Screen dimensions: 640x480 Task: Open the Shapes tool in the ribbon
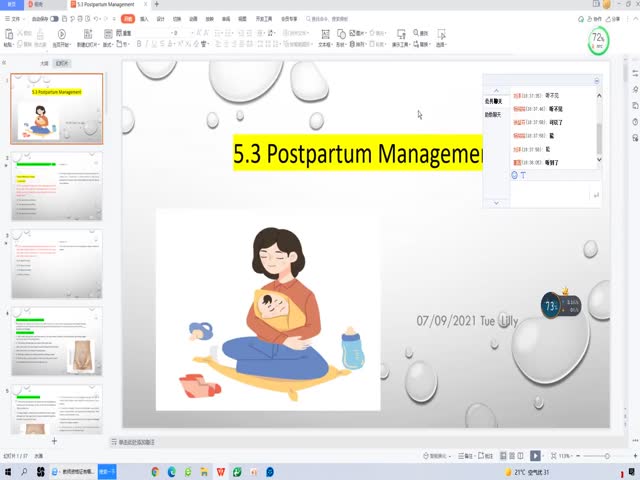[341, 34]
